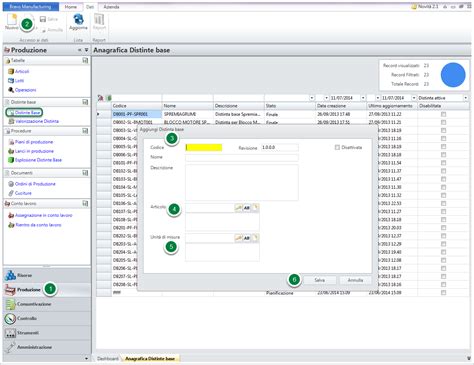Click the Controllo gauge icon
This screenshot has height=365, width=474.
[x=10, y=318]
